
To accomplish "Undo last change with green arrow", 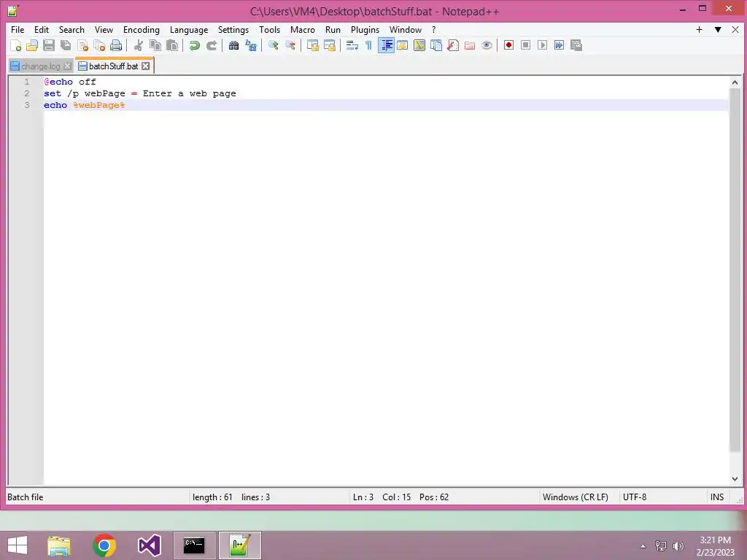I will 194,45.
